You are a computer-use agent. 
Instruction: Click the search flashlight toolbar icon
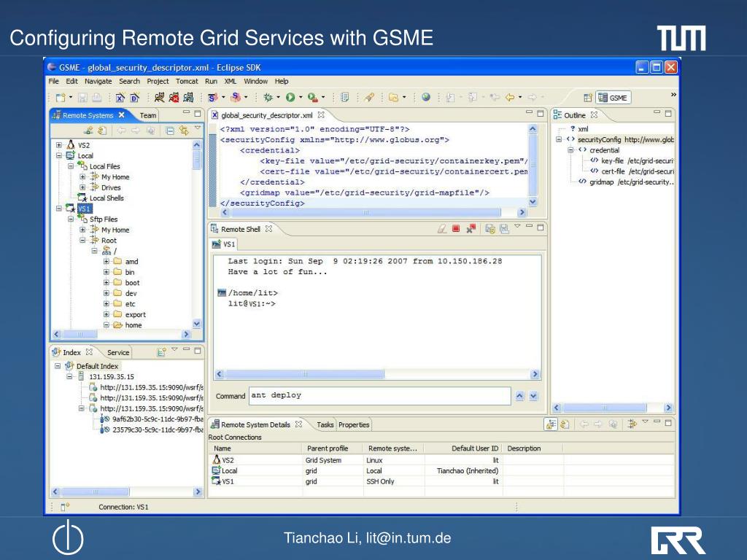coord(369,98)
